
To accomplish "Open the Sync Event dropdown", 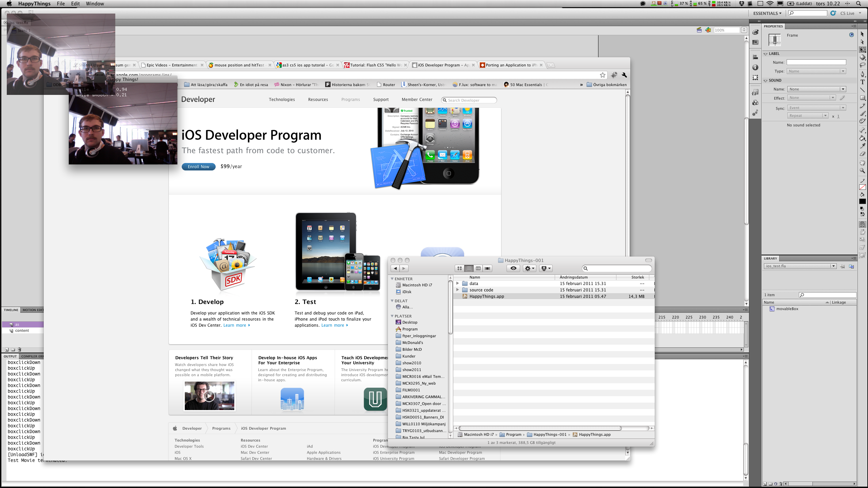I will point(816,108).
